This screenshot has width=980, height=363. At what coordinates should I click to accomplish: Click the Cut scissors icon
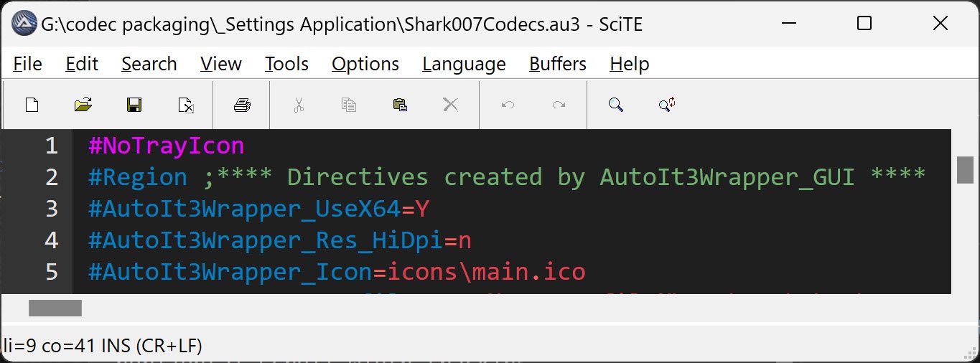[299, 105]
